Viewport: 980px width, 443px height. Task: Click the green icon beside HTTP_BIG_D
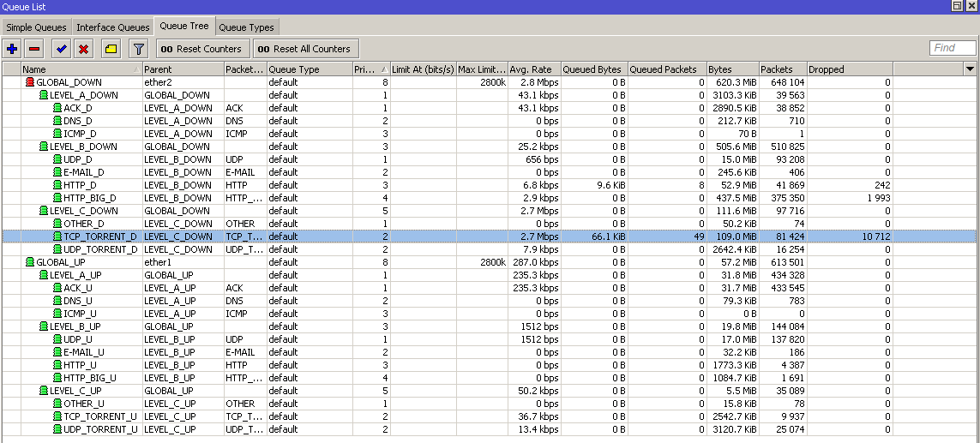[57, 198]
